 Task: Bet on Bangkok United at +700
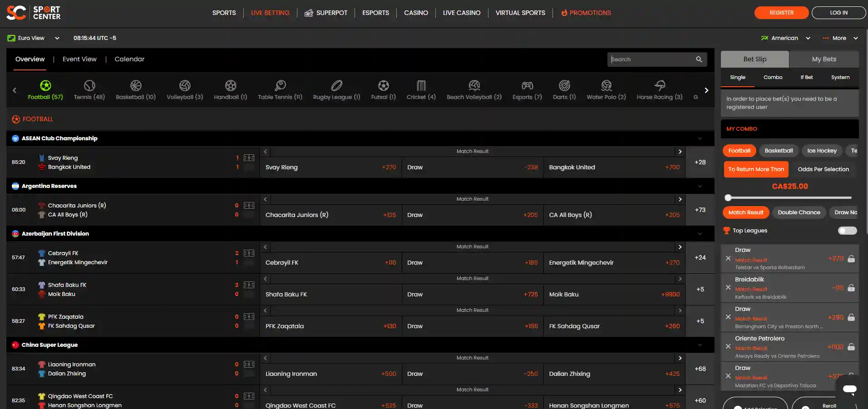[x=614, y=167]
